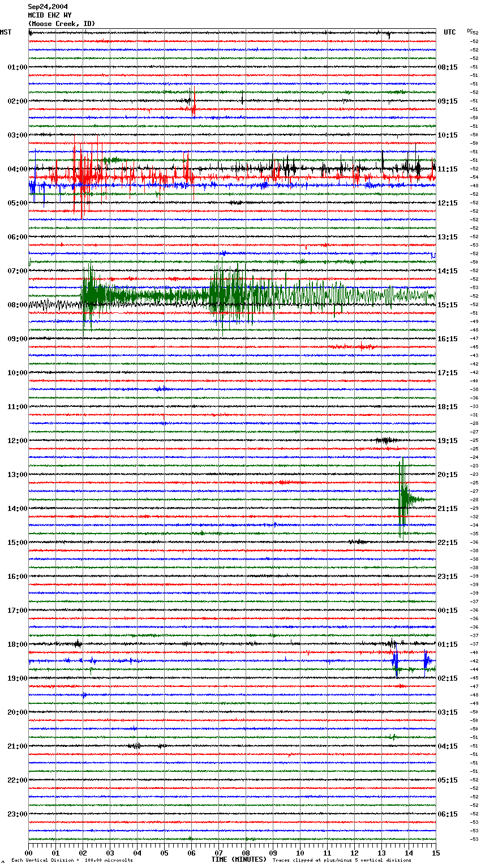Click the 23:15 UTC time label
481x868 pixels.
(448, 577)
